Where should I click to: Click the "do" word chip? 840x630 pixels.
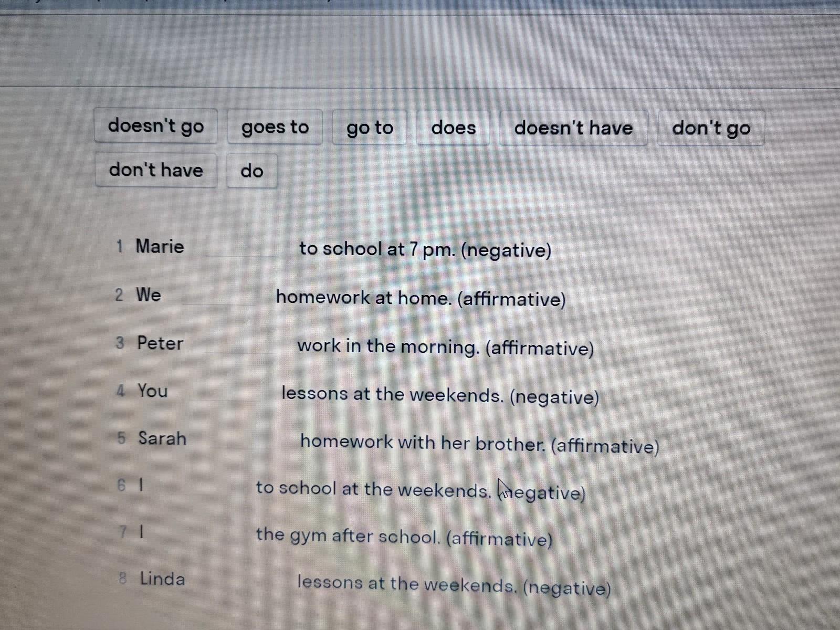pyautogui.click(x=251, y=171)
